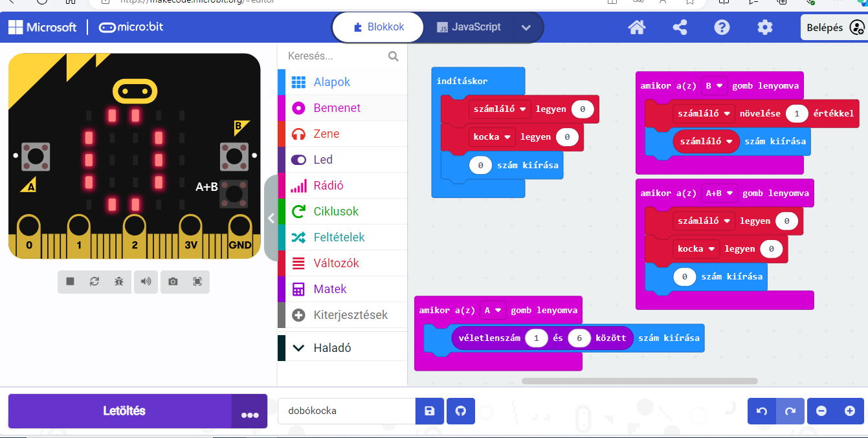Open the dropdown arrow next to JavaScript

tap(526, 28)
